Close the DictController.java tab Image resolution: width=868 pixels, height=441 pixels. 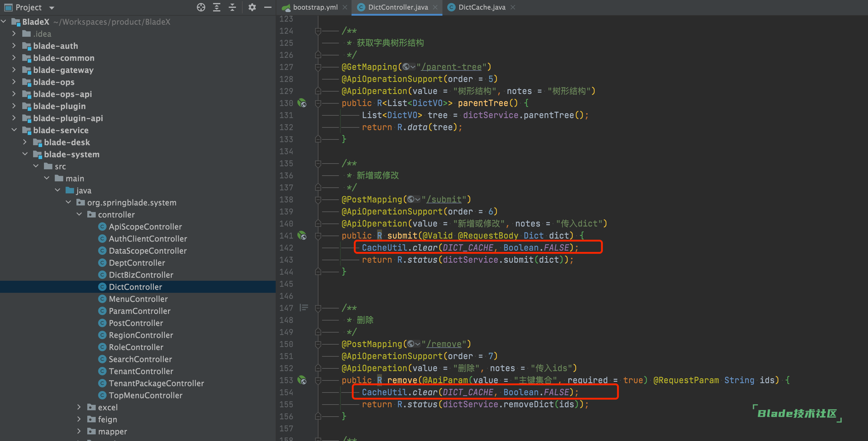coord(435,7)
